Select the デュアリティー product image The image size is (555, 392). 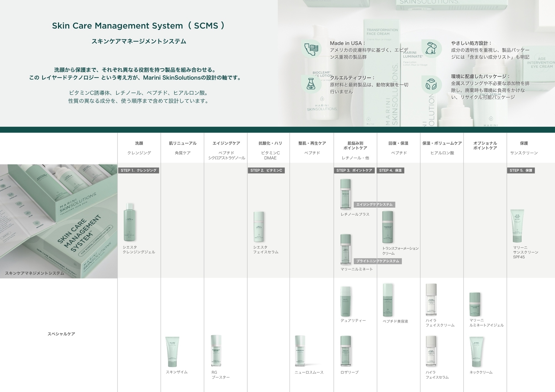click(x=345, y=301)
